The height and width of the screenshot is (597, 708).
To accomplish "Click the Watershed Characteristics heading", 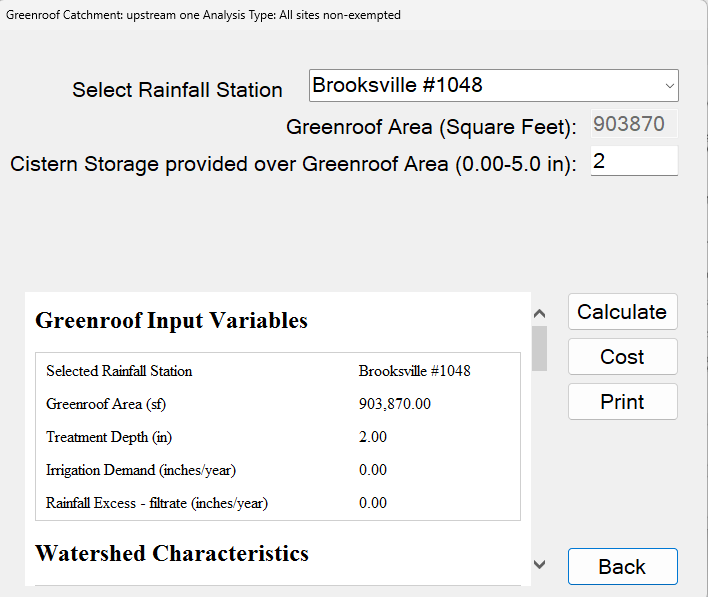I will pos(171,554).
